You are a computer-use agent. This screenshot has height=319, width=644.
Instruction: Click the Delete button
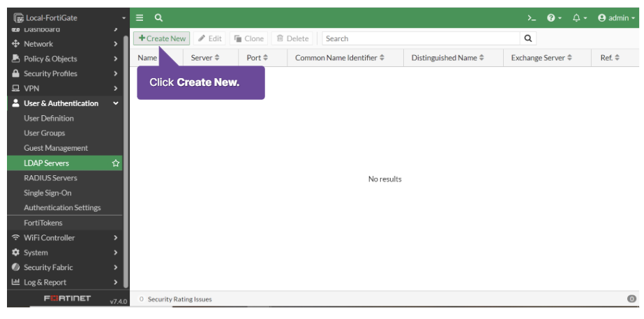(x=292, y=38)
